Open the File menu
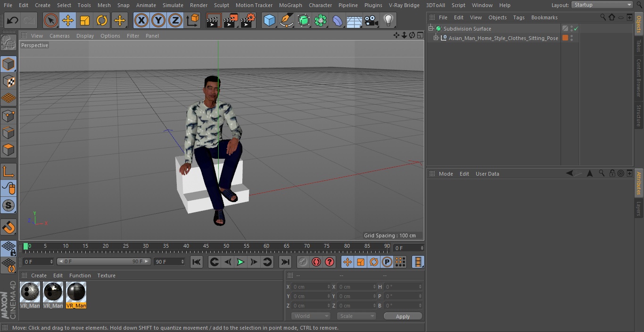The height and width of the screenshot is (332, 644). [x=8, y=5]
